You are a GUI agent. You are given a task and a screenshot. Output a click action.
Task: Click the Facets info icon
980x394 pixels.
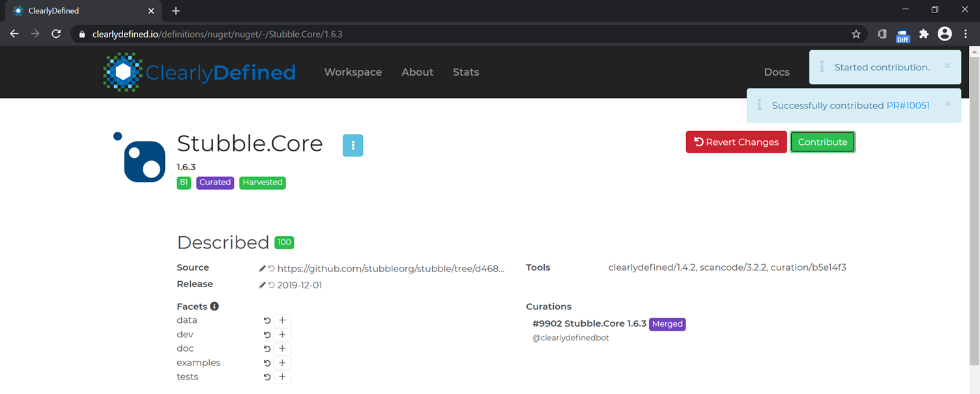(214, 307)
